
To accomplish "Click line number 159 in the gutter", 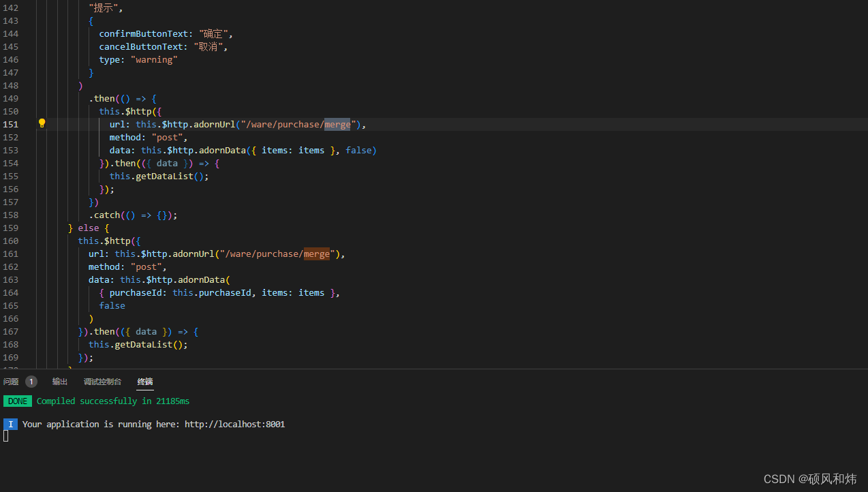I will pos(11,228).
